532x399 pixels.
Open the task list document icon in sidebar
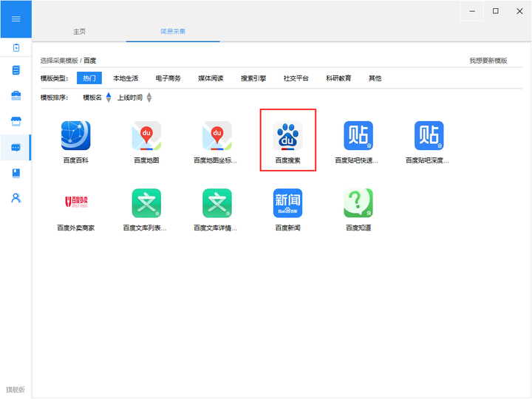[16, 70]
